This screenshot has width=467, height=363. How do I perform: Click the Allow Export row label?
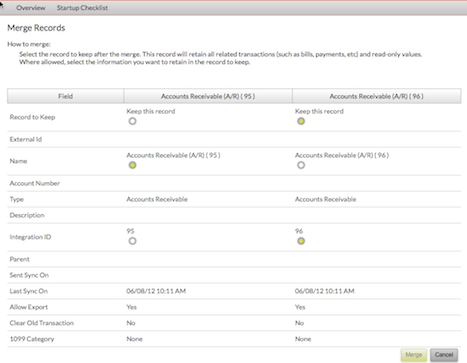[29, 307]
